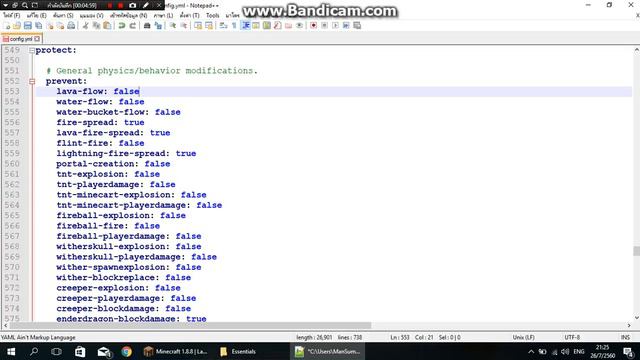
Task: Click the vertical scrollbar up arrow
Action: point(636,50)
